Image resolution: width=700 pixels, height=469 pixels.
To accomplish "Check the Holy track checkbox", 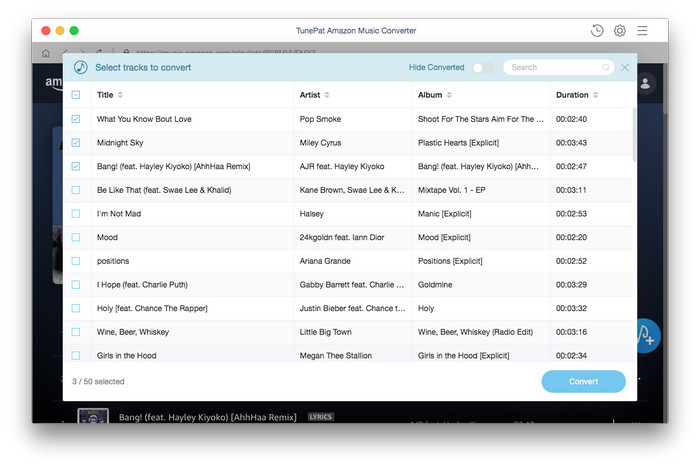I will click(76, 308).
